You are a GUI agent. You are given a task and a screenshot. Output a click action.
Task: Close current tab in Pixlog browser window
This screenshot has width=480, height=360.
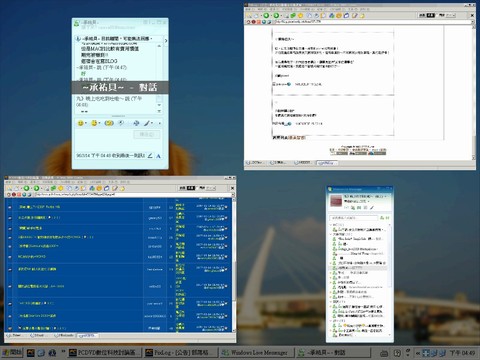(x=472, y=15)
